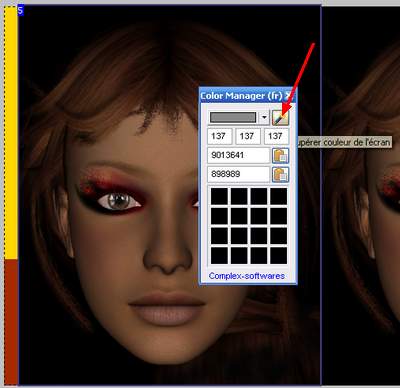Screen dimensions: 400x388
Task: Open the Complex-softwares link
Action: (247, 276)
